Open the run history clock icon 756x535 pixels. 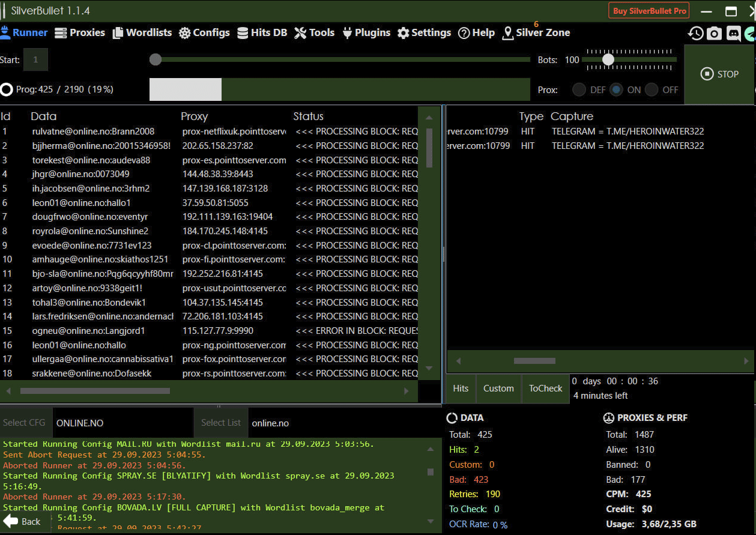coord(695,34)
